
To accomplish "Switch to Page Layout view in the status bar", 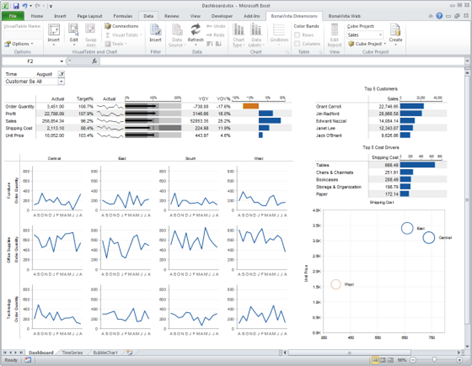I will (383, 360).
